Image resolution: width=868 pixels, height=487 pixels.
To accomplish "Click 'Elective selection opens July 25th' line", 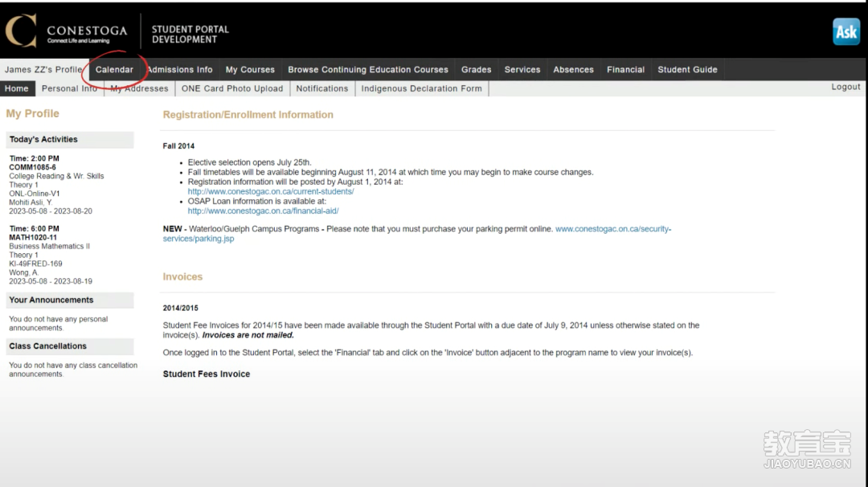I will pyautogui.click(x=250, y=162).
